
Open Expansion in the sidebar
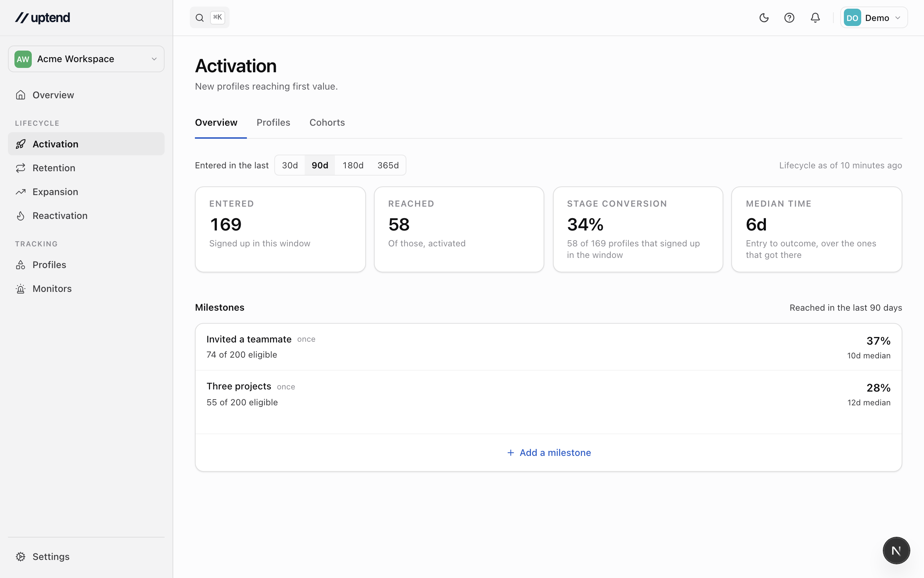pyautogui.click(x=86, y=192)
